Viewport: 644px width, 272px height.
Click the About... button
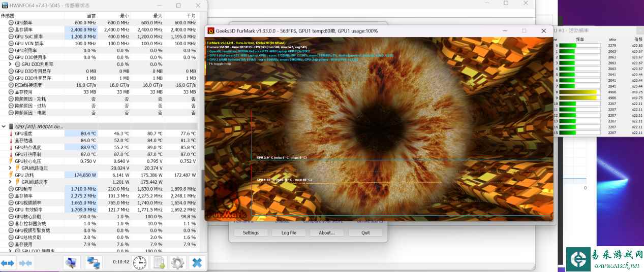pos(326,232)
